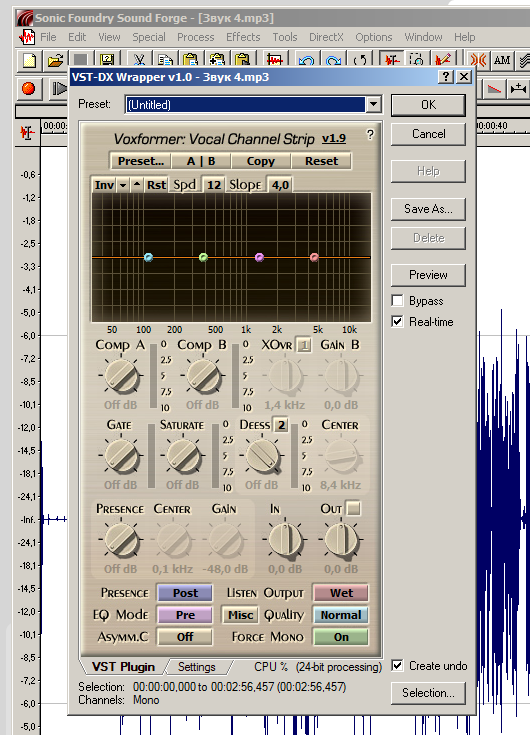The width and height of the screenshot is (530, 735).
Task: Open the Effects menu
Action: click(x=243, y=37)
